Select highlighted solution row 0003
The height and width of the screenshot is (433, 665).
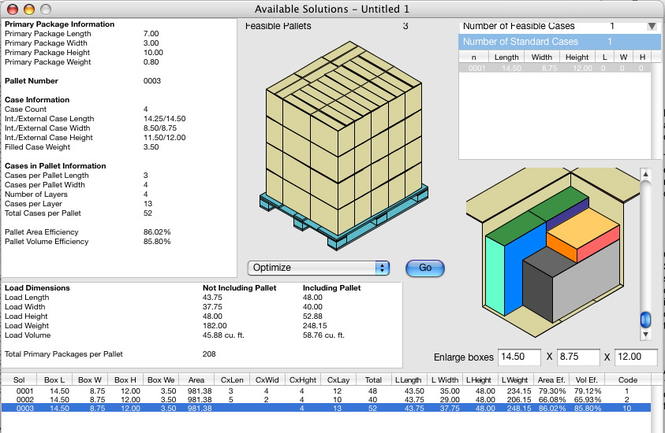pyautogui.click(x=326, y=408)
